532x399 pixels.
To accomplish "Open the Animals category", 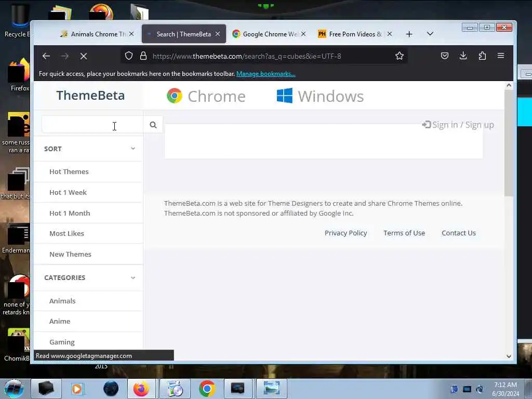I will (x=62, y=301).
